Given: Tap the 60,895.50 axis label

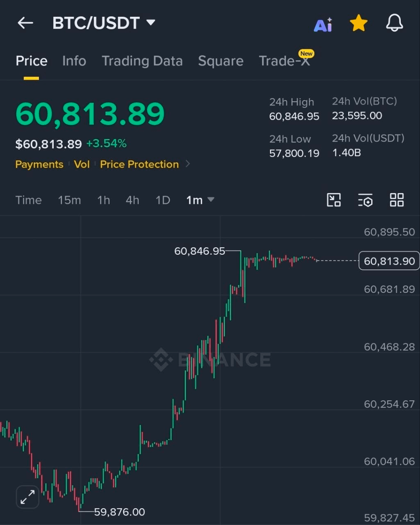Looking at the screenshot, I should coord(389,232).
